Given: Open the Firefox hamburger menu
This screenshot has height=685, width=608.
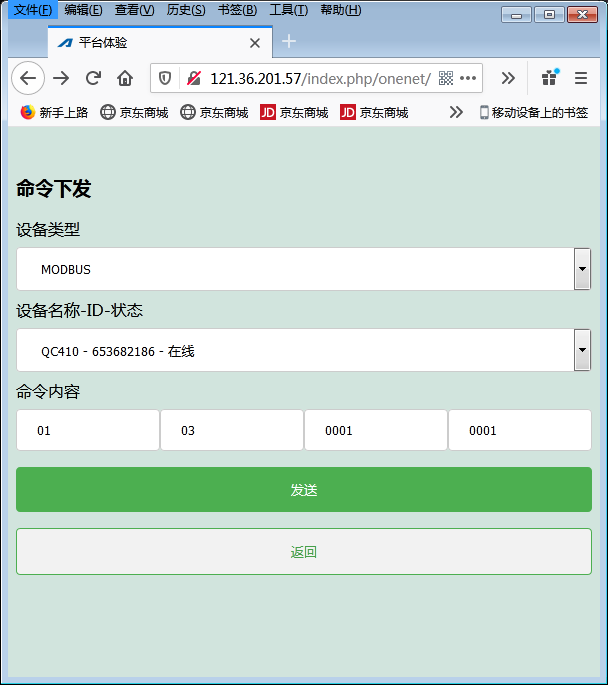Looking at the screenshot, I should click(581, 79).
